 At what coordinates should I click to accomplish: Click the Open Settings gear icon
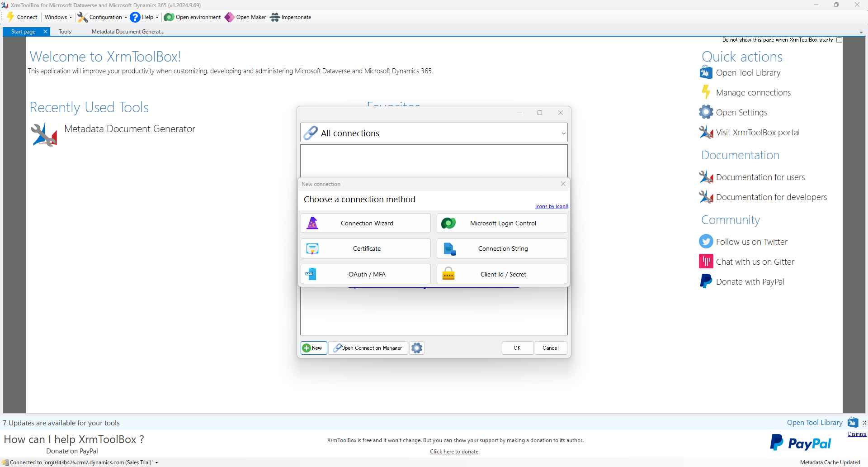pyautogui.click(x=706, y=112)
